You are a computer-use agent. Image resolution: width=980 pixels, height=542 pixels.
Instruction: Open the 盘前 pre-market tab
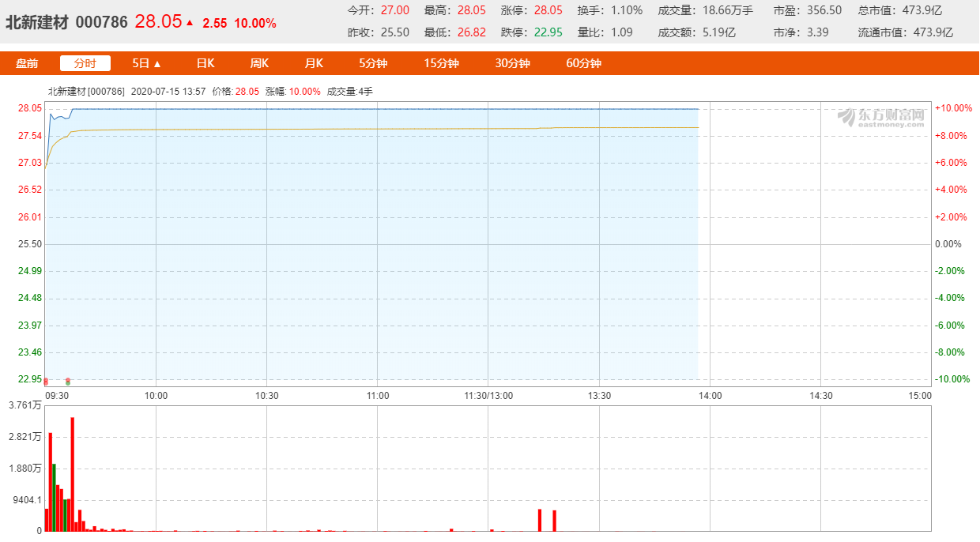tap(27, 63)
